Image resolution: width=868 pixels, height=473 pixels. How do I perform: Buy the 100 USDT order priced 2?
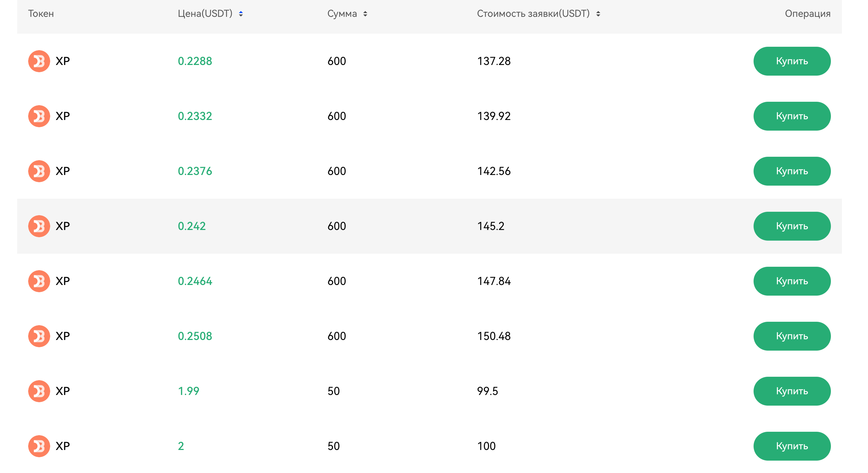click(x=792, y=446)
